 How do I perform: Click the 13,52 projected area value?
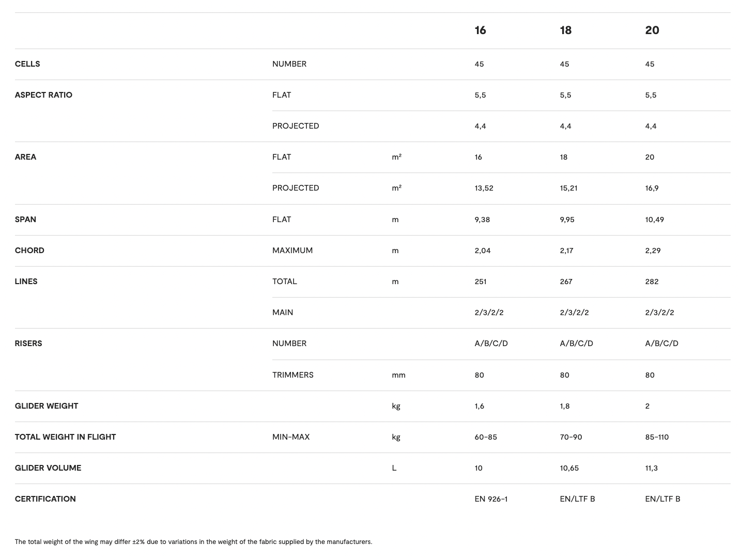[x=484, y=188]
